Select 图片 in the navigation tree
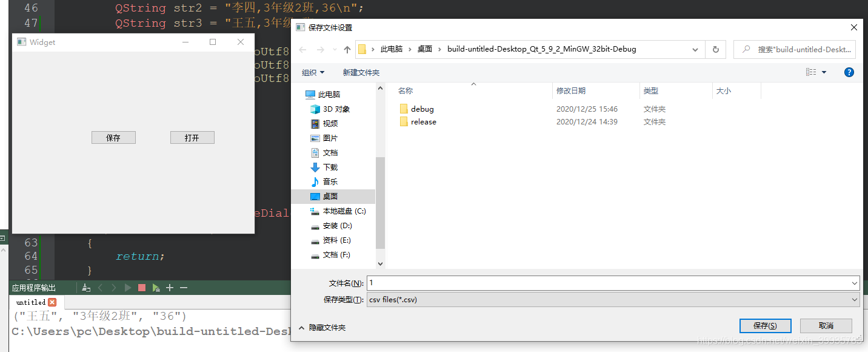Image resolution: width=868 pixels, height=352 pixels. pos(324,138)
